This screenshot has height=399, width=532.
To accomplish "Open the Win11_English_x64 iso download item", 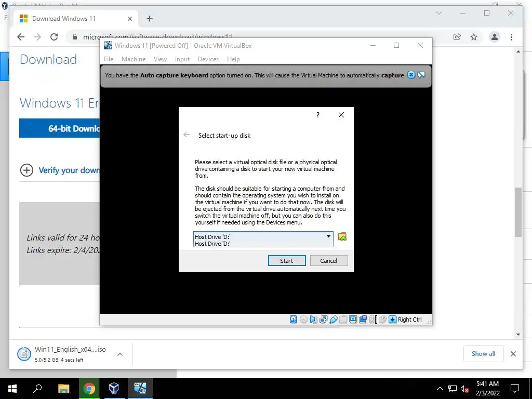I will 61,354.
